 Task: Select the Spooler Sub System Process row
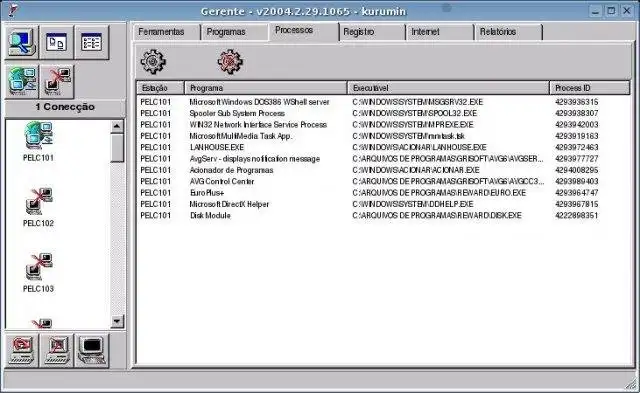pyautogui.click(x=384, y=113)
